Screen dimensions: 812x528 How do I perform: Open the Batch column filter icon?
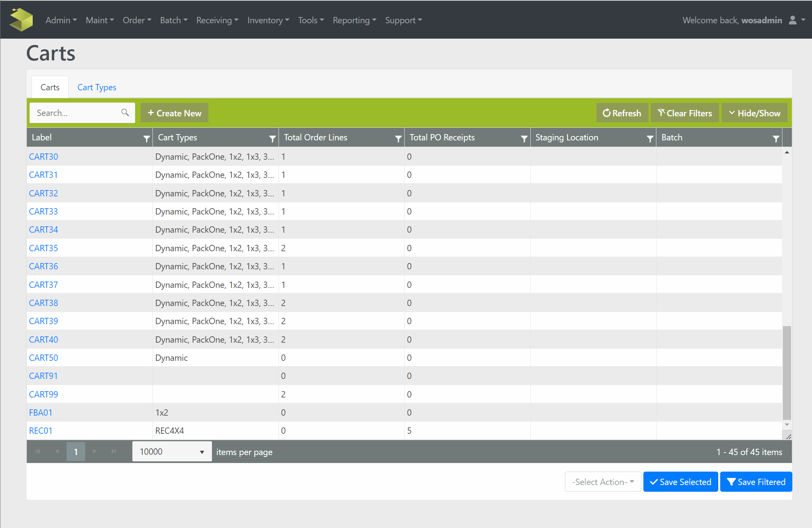(775, 138)
